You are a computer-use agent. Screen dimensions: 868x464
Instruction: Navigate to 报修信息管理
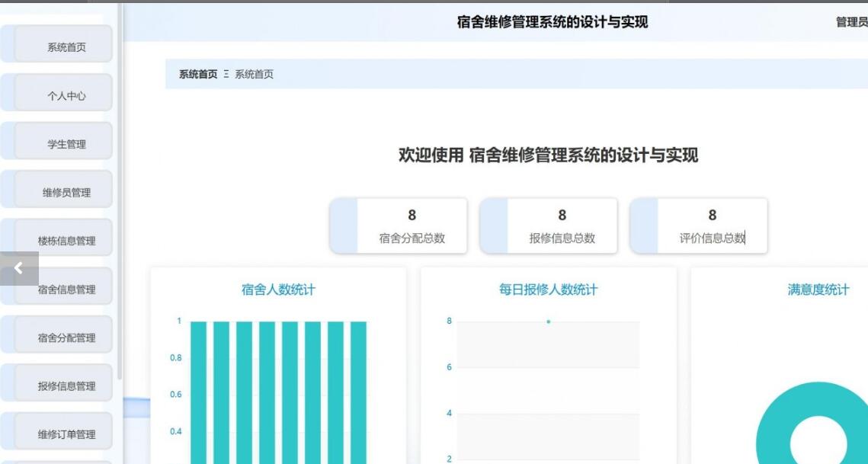[66, 386]
